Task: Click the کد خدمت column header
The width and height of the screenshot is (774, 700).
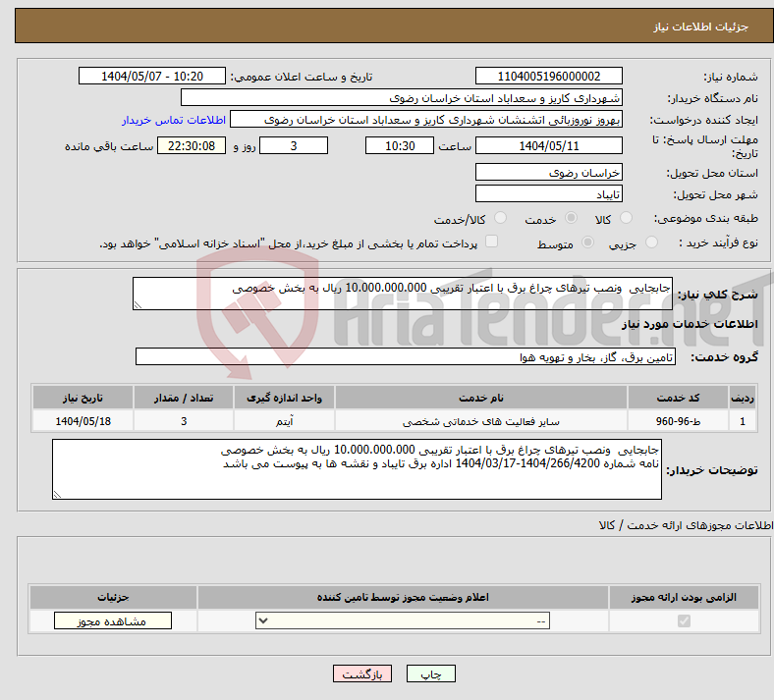Action: (x=679, y=398)
